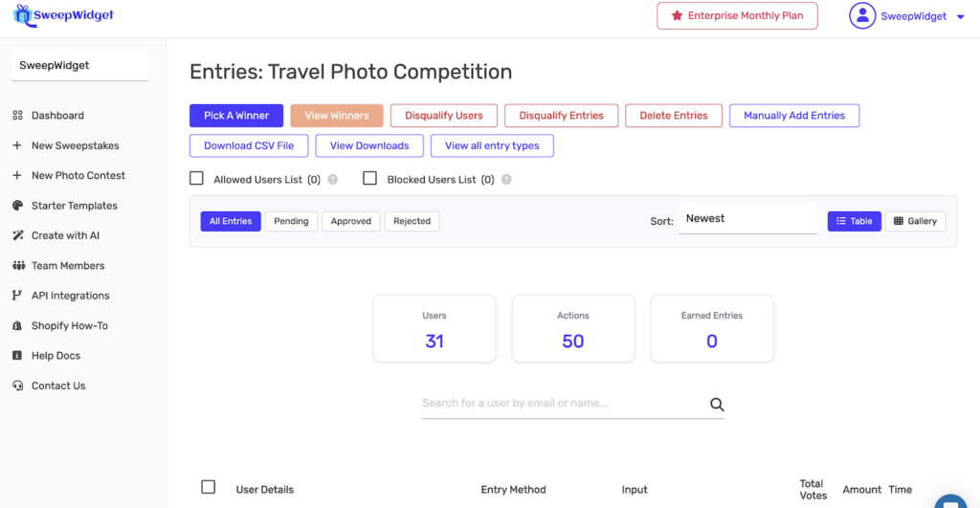Tick the Blocked Users List checkbox
The width and height of the screenshot is (980, 508).
click(x=369, y=178)
